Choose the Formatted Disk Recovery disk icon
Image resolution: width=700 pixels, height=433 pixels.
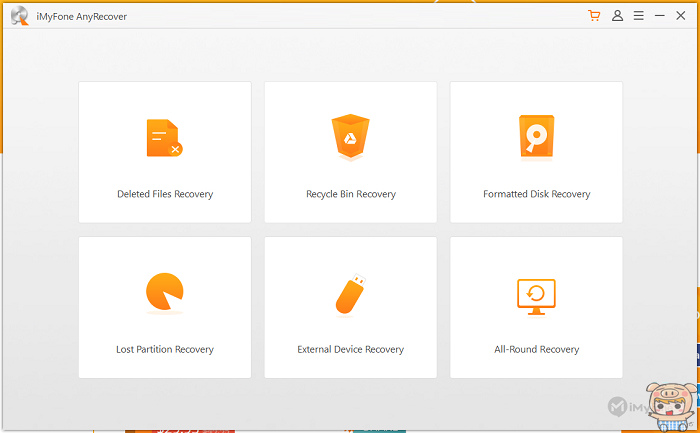pos(536,136)
